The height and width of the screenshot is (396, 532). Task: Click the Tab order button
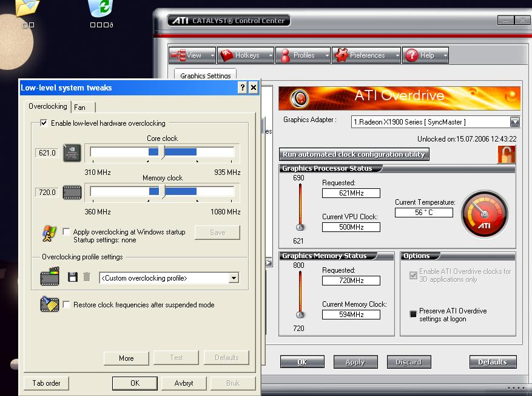pyautogui.click(x=46, y=383)
